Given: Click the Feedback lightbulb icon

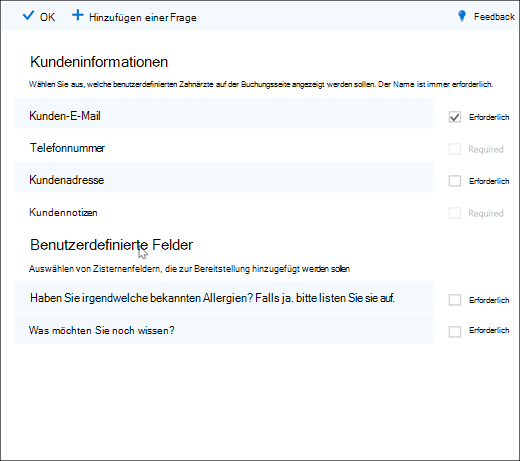Looking at the screenshot, I should pyautogui.click(x=462, y=16).
